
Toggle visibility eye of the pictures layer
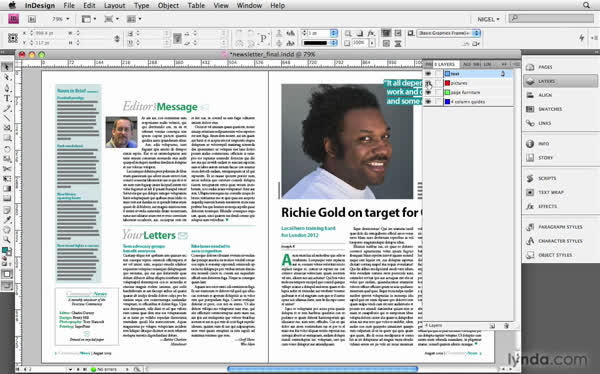(x=428, y=83)
